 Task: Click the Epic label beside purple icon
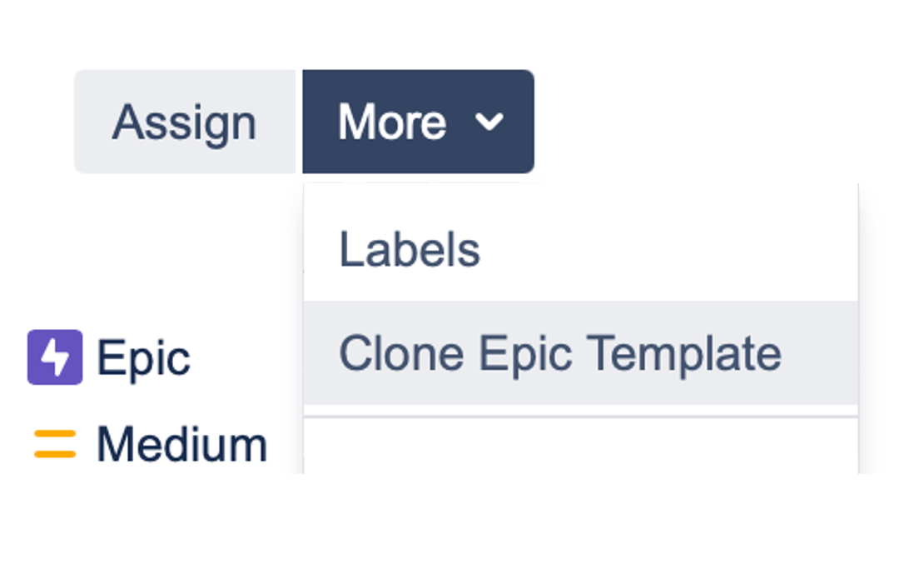pos(143,358)
